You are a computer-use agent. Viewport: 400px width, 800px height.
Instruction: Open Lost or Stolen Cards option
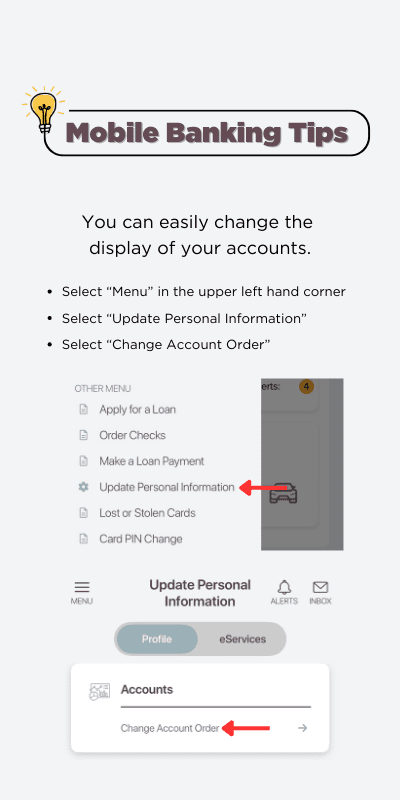pyautogui.click(x=147, y=513)
